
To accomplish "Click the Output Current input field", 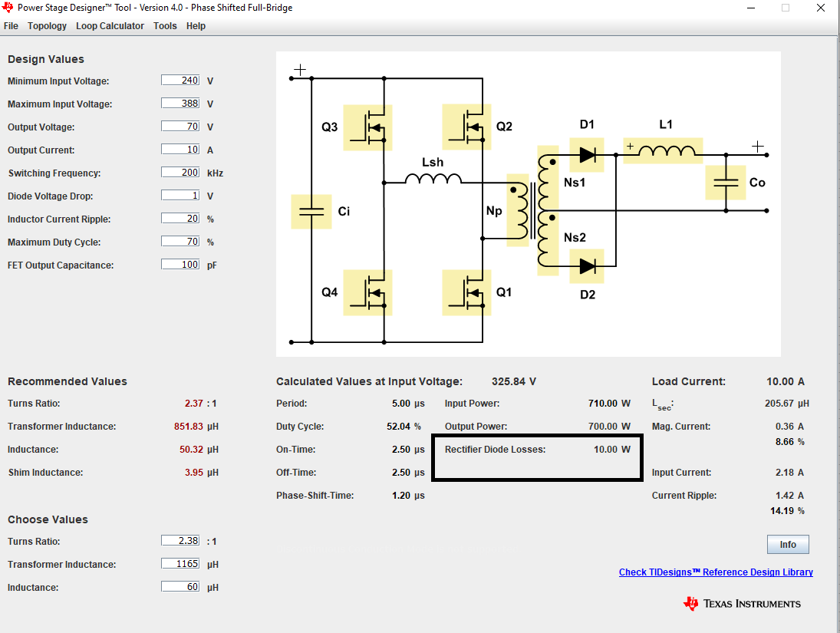I will pos(180,150).
